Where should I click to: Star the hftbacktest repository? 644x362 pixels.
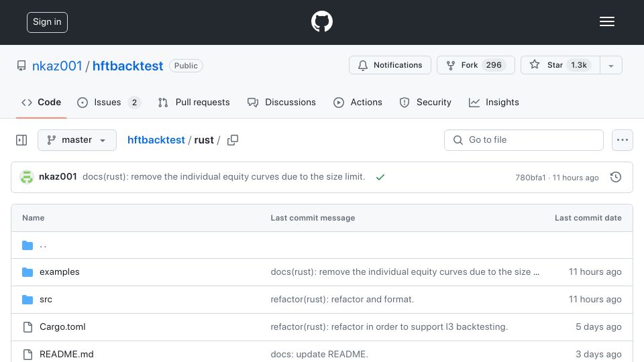560,65
